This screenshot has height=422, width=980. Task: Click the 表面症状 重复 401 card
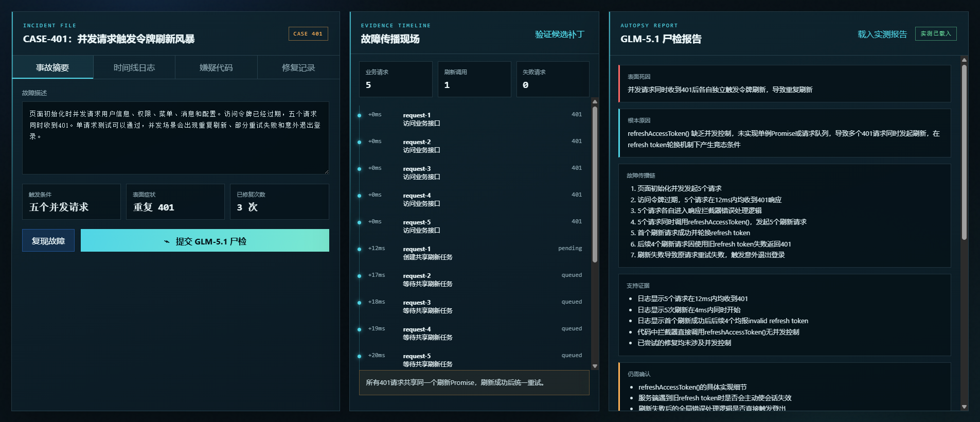pos(175,202)
